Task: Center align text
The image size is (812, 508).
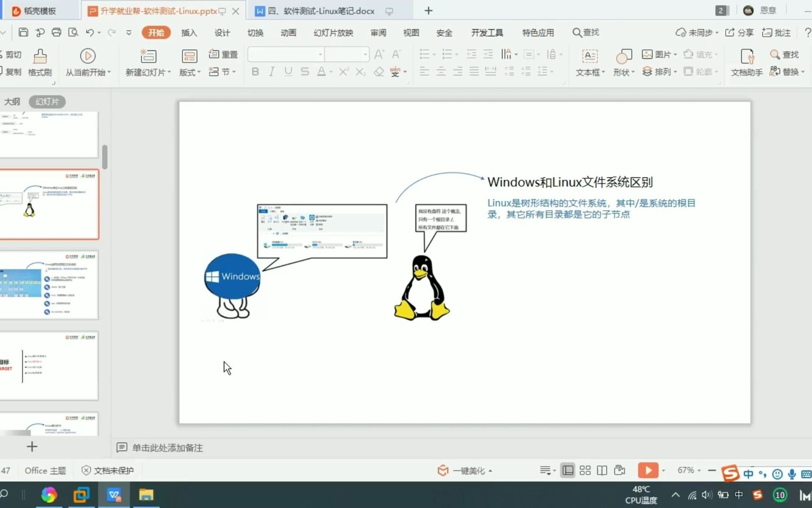Action: coord(441,71)
